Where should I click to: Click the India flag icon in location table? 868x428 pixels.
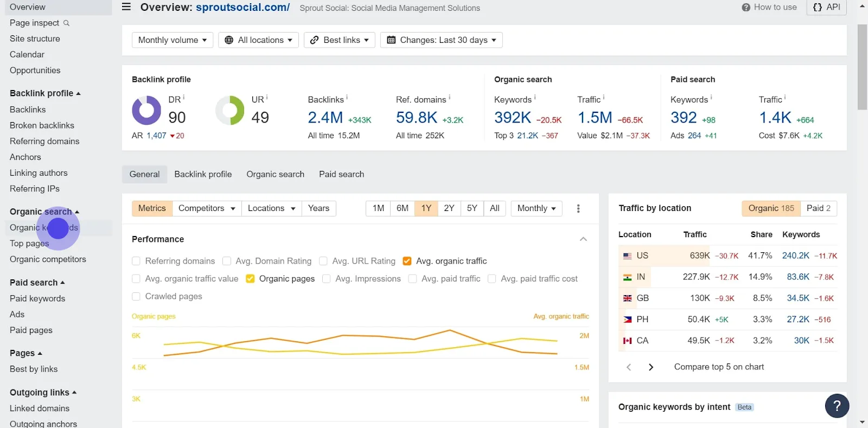(627, 277)
